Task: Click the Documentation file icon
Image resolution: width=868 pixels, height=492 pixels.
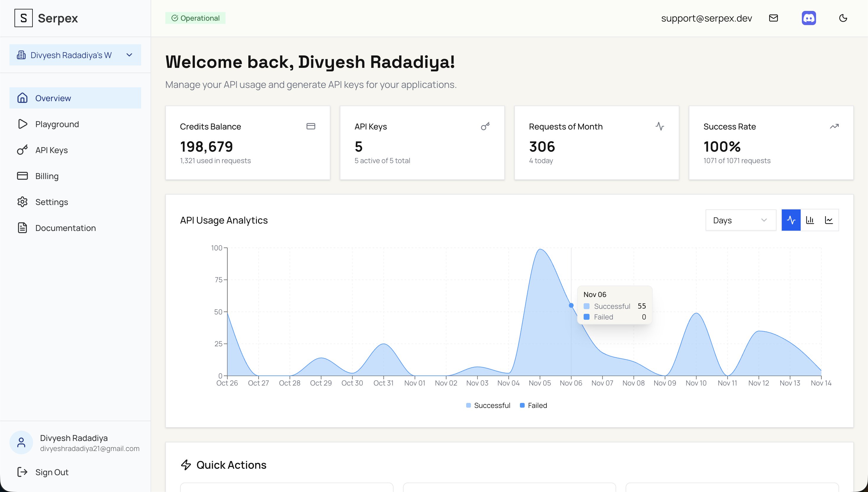Action: [22, 228]
